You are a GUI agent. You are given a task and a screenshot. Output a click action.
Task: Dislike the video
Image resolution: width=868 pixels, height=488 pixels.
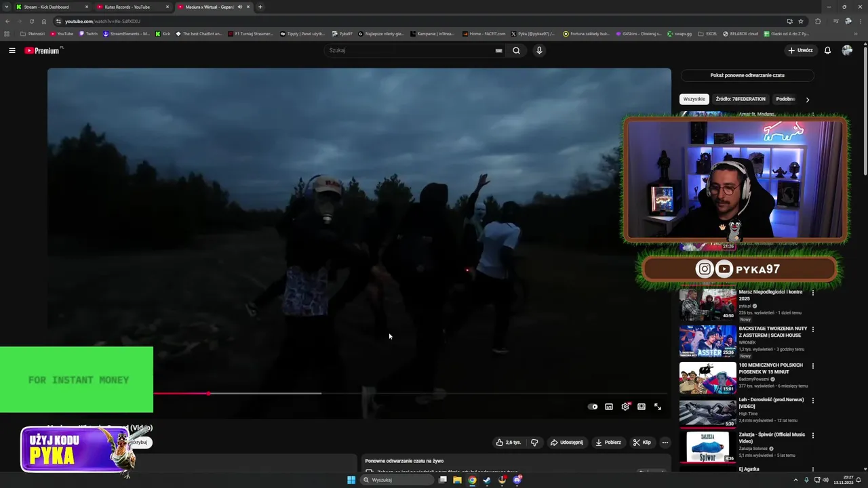534,443
